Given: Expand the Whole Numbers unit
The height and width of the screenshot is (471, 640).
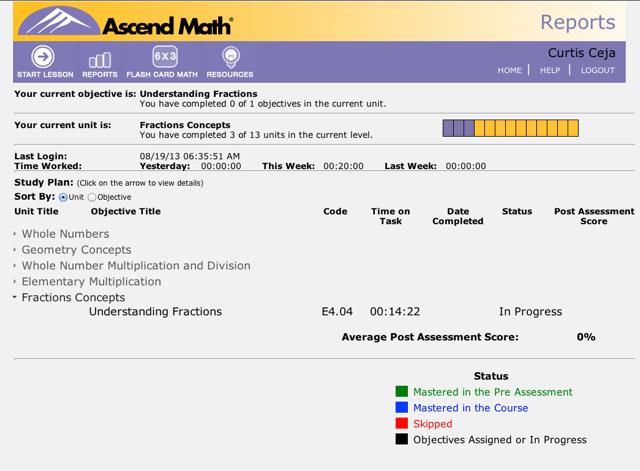Looking at the screenshot, I should (x=65, y=234).
